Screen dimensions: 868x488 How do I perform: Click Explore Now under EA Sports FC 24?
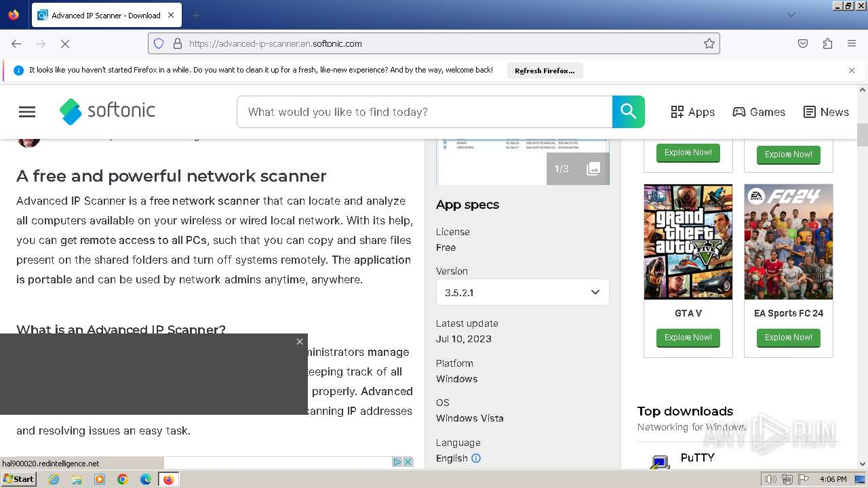pos(788,338)
